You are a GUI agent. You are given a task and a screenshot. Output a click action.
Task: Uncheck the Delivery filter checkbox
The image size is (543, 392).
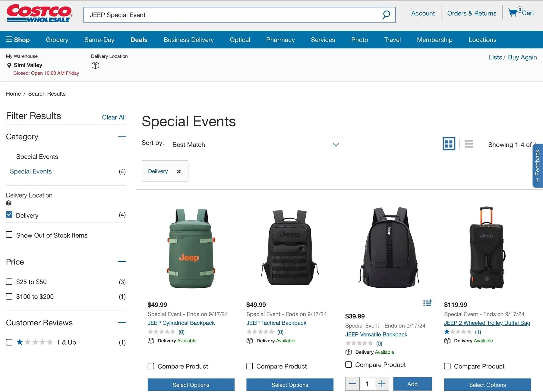[x=9, y=215]
